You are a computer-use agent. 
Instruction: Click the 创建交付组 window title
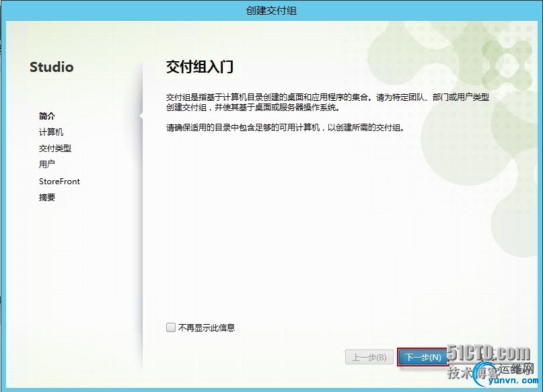271,10
